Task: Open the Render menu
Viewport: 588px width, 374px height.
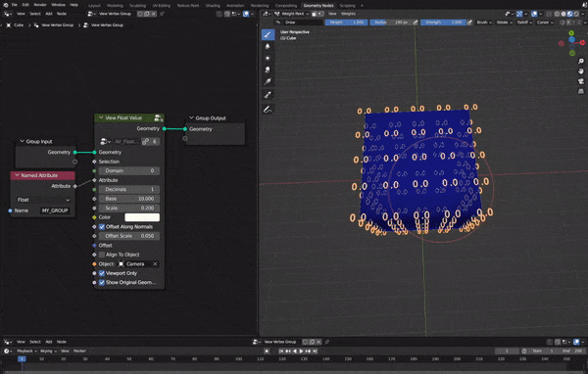Action: (x=40, y=5)
